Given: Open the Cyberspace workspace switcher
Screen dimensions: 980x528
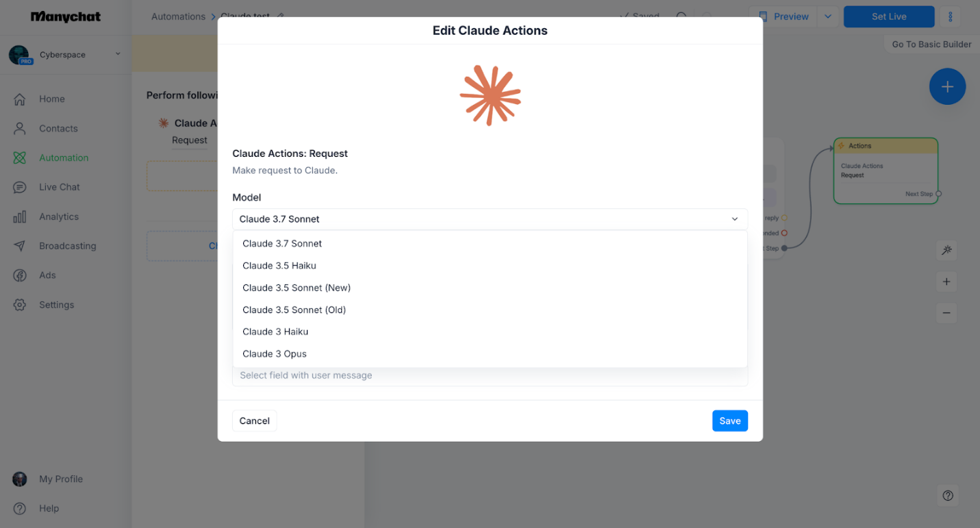Looking at the screenshot, I should click(x=65, y=54).
